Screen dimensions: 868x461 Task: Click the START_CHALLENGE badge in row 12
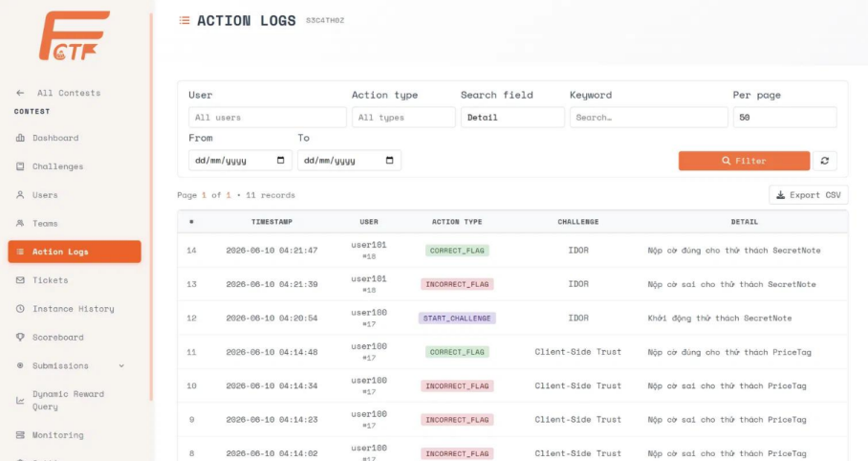457,318
